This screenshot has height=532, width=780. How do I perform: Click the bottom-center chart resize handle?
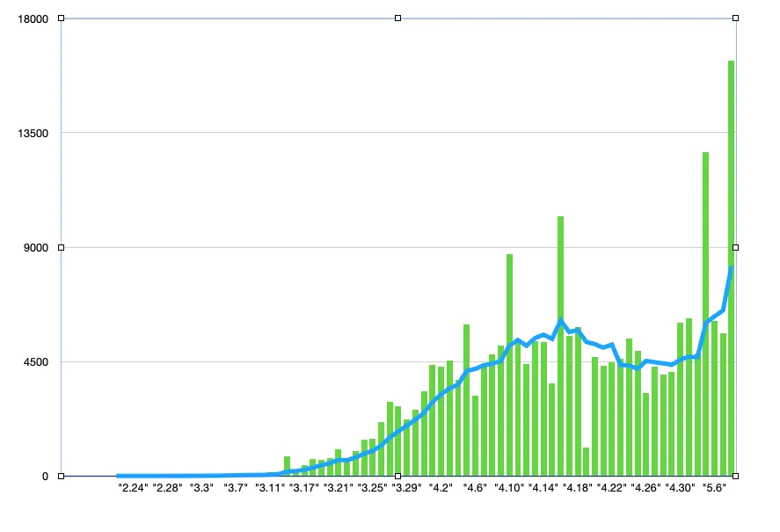click(397, 476)
